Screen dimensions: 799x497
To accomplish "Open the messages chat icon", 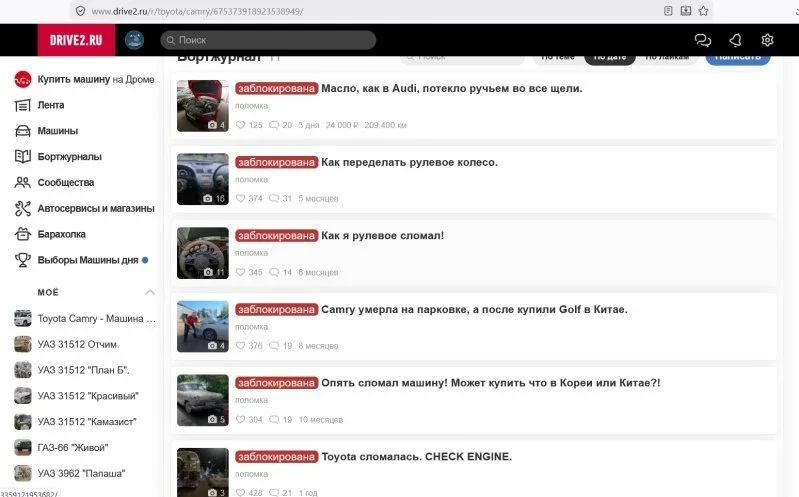I will click(703, 40).
